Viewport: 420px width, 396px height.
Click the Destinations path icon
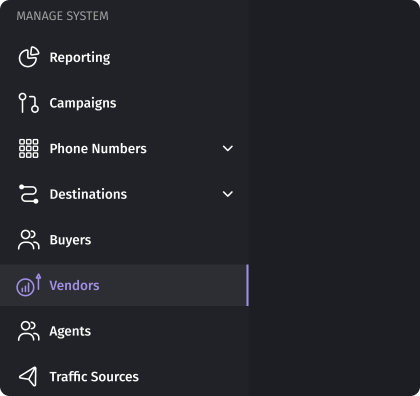(29, 194)
